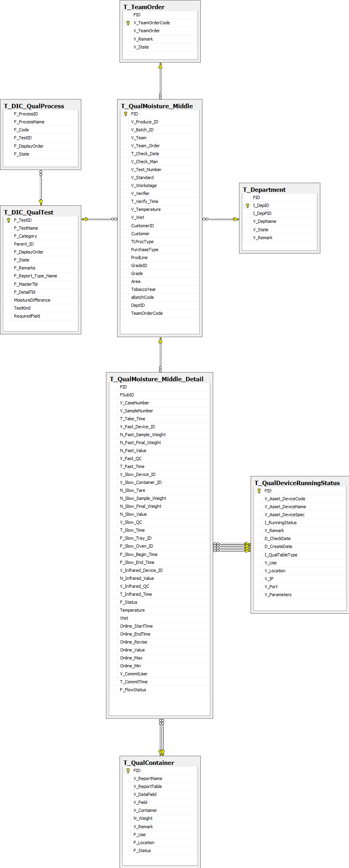349x868 pixels.
Task: Click the V_Parameters column
Action: click(x=300, y=595)
